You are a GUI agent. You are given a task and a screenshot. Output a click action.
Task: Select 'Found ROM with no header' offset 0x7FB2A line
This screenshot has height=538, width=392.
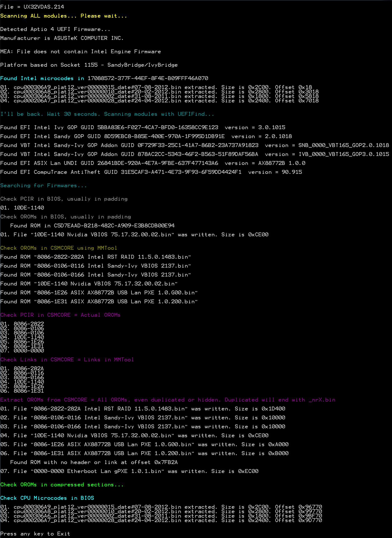point(94,462)
